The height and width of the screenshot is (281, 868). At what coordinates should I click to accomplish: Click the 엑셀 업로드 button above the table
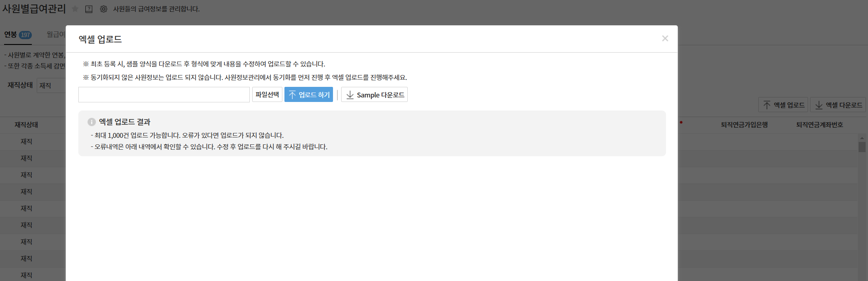point(783,105)
